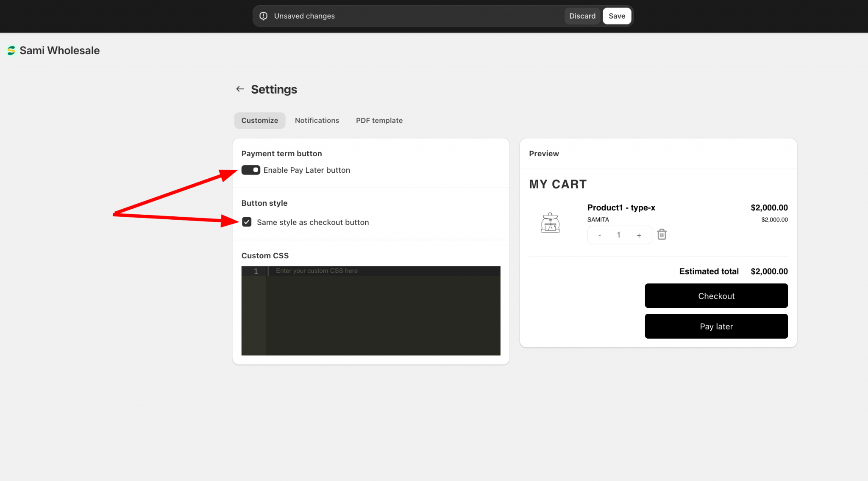Switch to the Notifications tab
This screenshot has height=481, width=868.
317,121
